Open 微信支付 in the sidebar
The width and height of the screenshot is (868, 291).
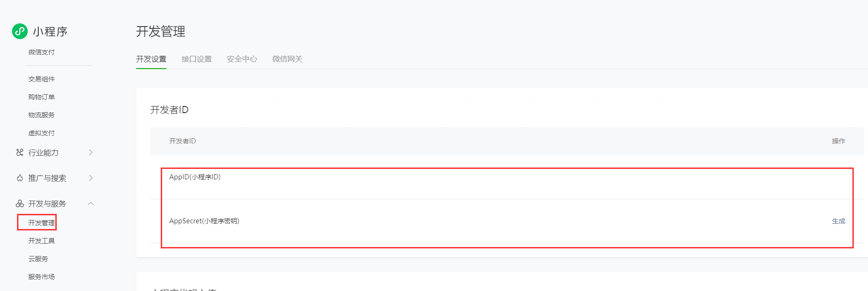coord(42,52)
